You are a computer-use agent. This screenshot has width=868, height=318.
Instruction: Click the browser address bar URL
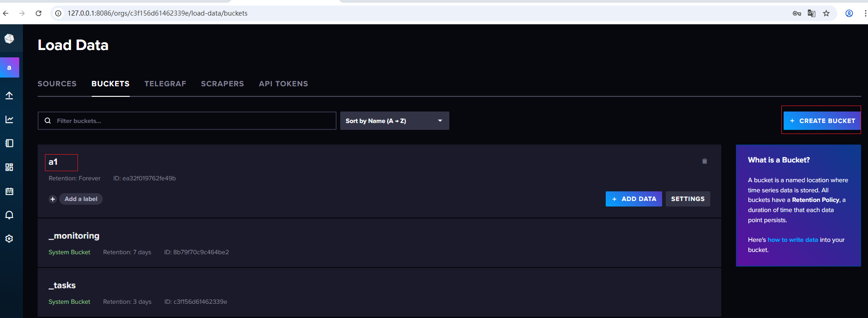158,13
